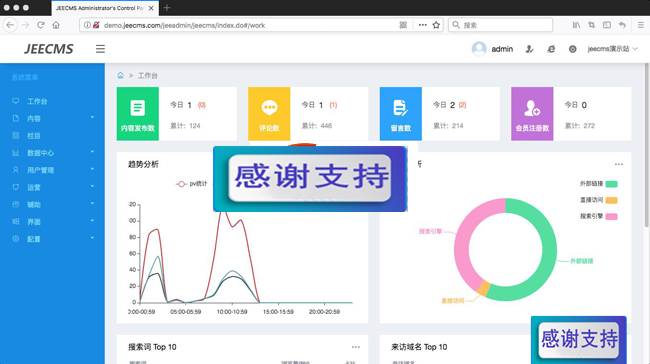This screenshot has height=364, width=650.
Task: Click the 用户管理 person icon in sidebar
Action: pos(16,170)
